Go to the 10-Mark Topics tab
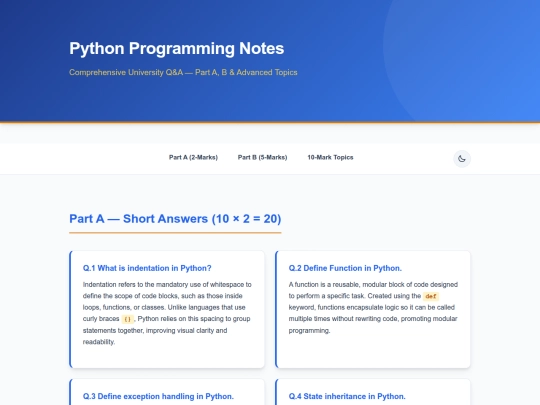This screenshot has height=405, width=540. (x=330, y=157)
